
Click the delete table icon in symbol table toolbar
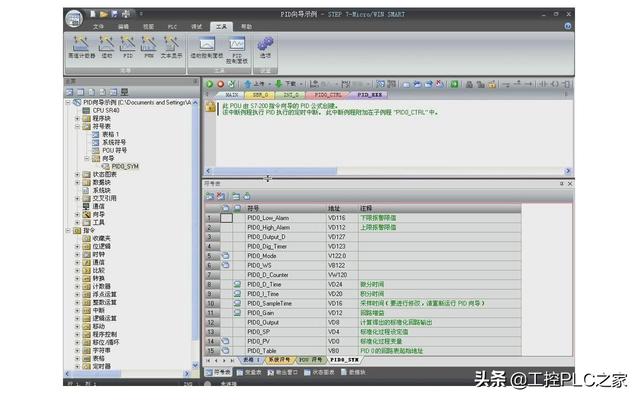[221, 196]
